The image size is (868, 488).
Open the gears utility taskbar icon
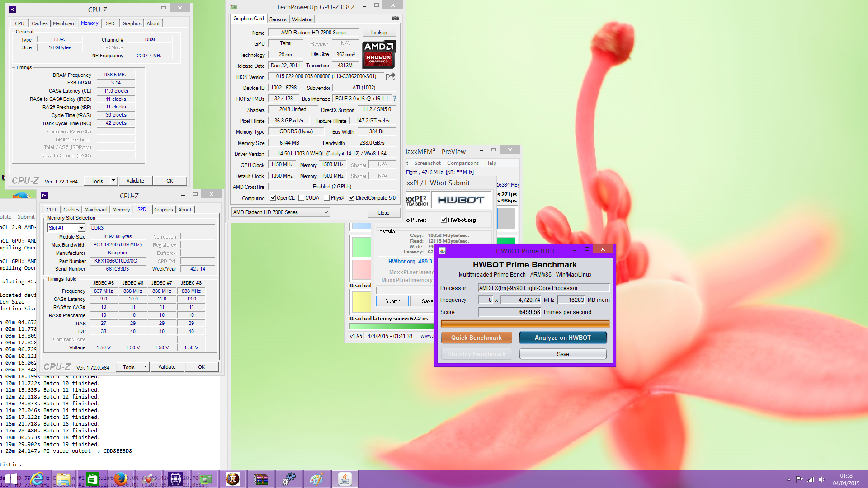pos(289,479)
